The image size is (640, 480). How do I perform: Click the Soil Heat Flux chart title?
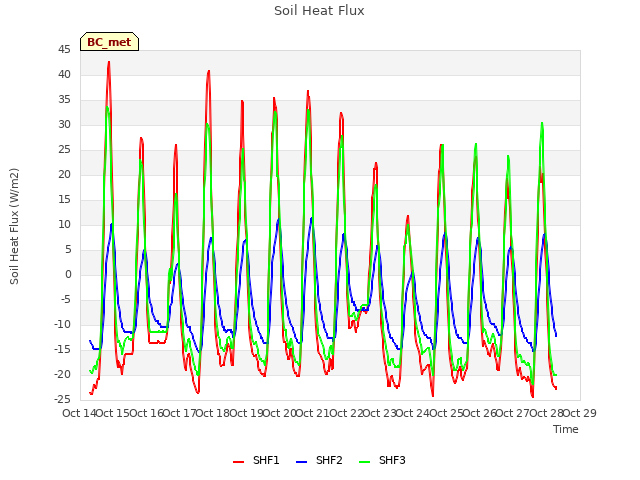coord(319,11)
